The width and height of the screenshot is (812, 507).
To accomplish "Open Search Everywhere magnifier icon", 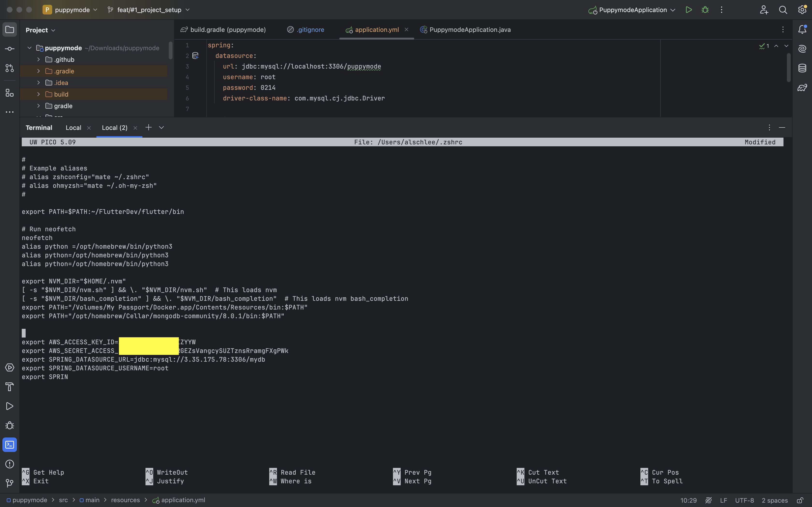I will point(783,10).
